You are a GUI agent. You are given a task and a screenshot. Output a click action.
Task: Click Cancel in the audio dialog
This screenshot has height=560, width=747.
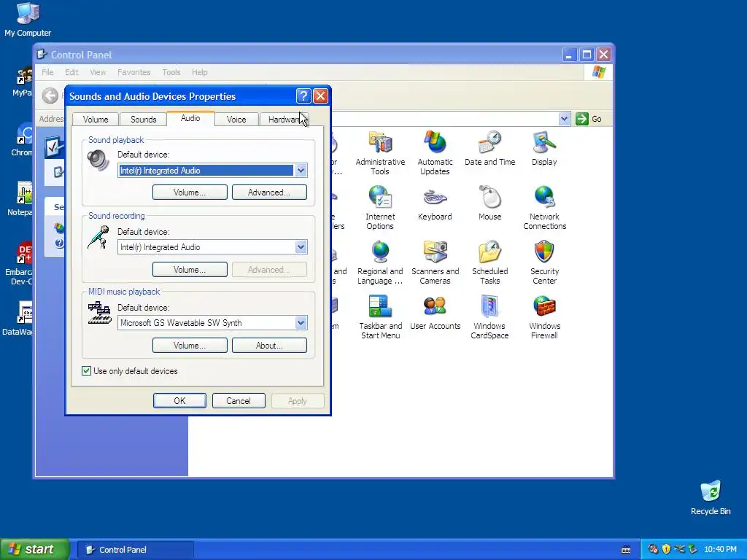(239, 401)
